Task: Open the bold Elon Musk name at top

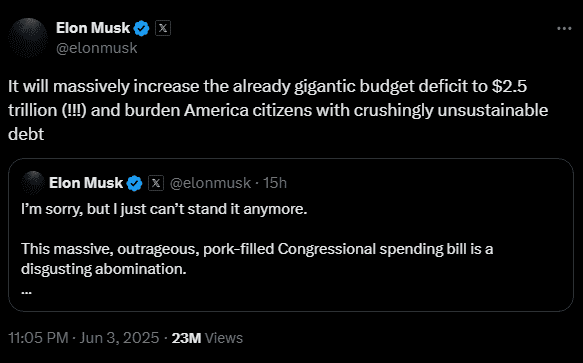Action: click(93, 28)
